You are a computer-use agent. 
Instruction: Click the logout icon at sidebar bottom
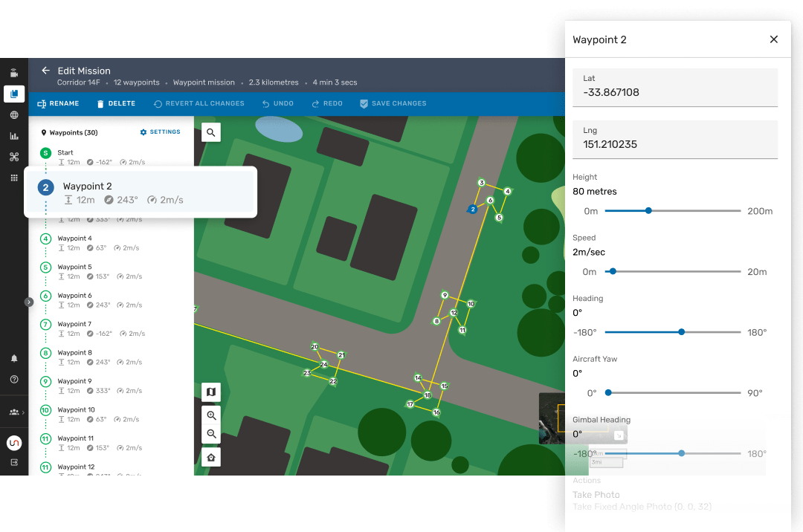14,462
